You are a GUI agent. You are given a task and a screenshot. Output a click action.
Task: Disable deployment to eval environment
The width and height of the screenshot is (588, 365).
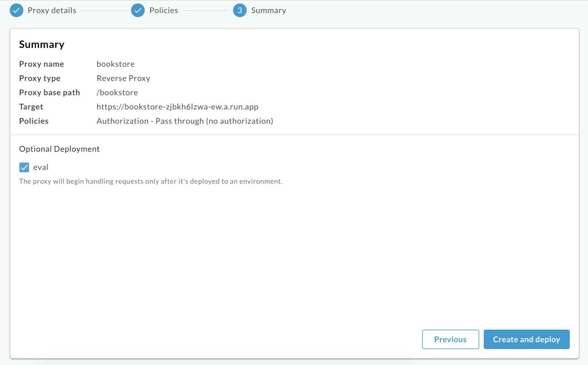(24, 167)
